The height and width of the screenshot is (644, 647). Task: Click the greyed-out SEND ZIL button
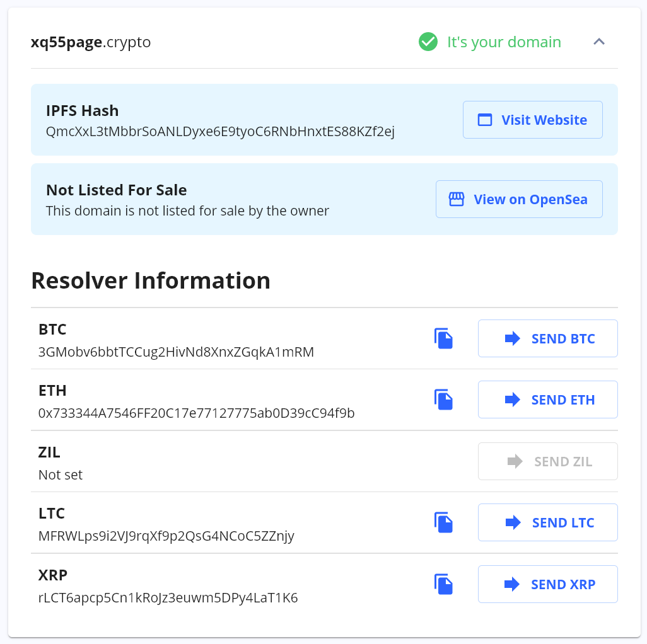(547, 461)
